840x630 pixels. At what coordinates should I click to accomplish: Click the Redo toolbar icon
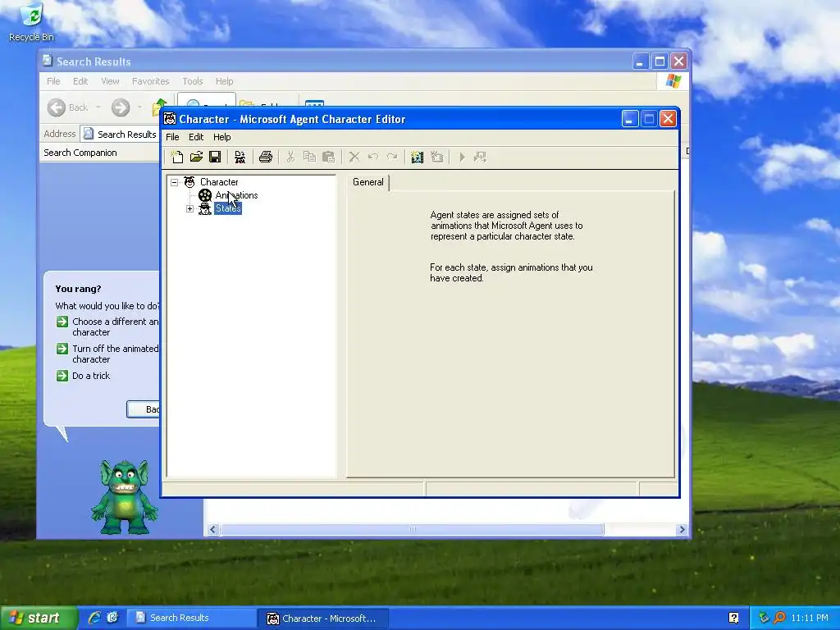(x=392, y=157)
